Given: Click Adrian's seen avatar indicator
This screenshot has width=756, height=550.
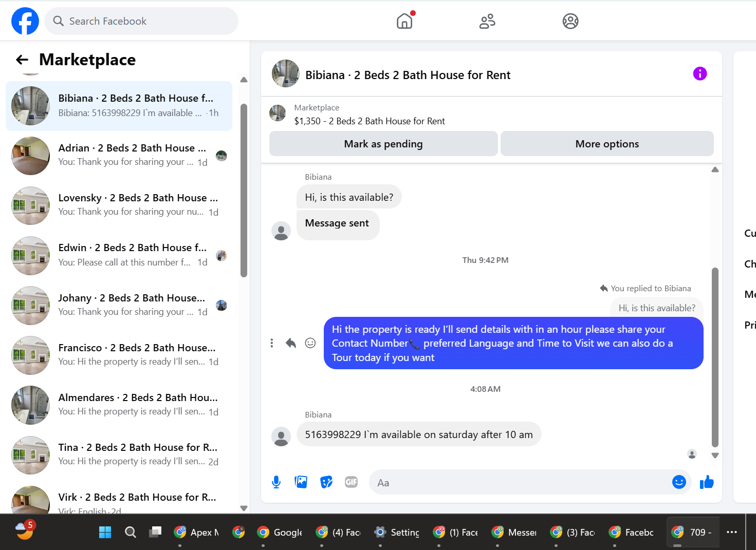Looking at the screenshot, I should [x=222, y=156].
